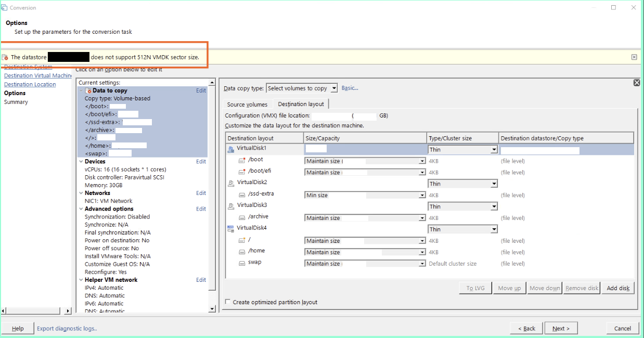
Task: Click Next to continue conversion
Action: (561, 329)
